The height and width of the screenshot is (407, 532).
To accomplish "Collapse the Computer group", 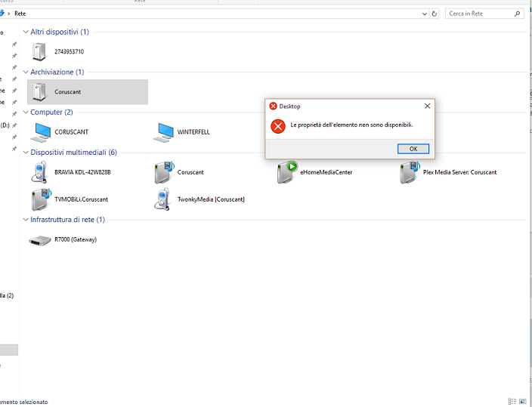I will pos(26,113).
